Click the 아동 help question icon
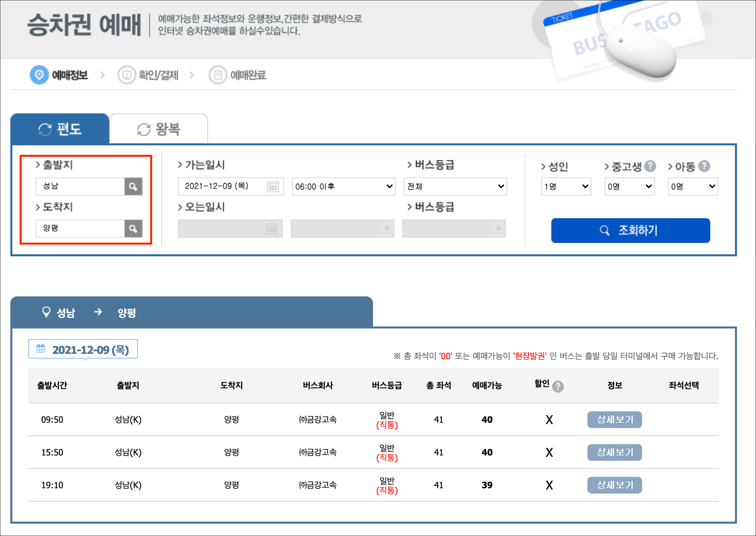756x536 pixels. (704, 166)
